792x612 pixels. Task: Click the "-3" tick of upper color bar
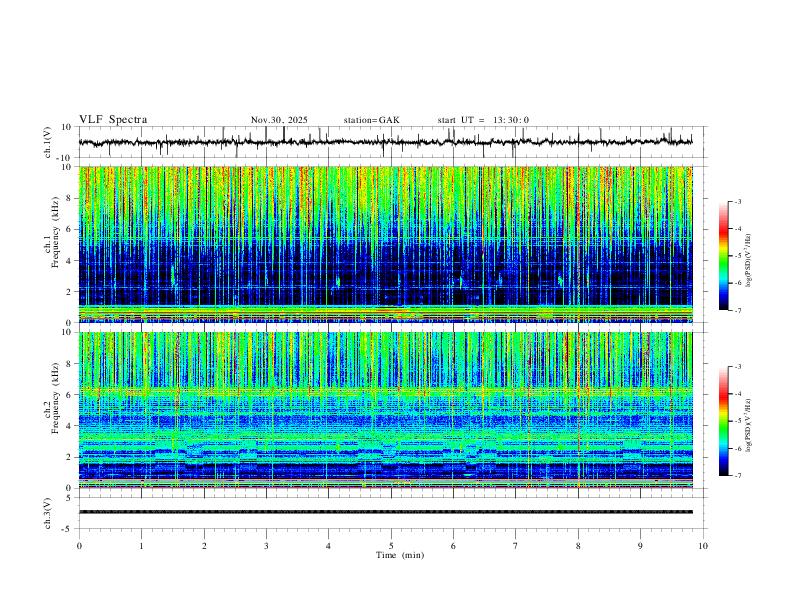(737, 201)
